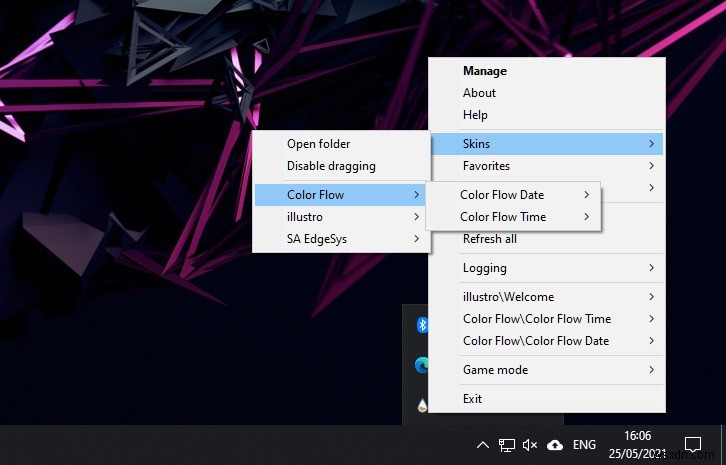This screenshot has height=465, width=726.
Task: Click chevron beside Color Flow Date
Action: point(587,195)
